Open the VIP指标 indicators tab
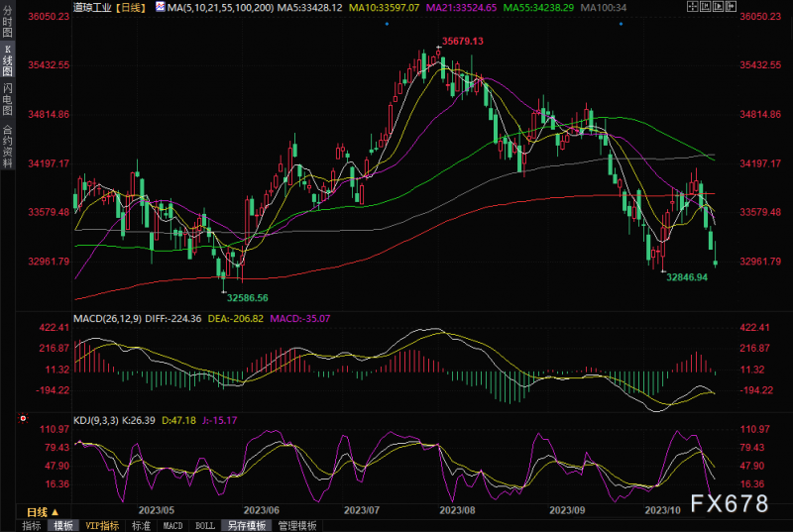Viewport: 793px width, 532px height. coord(101,525)
